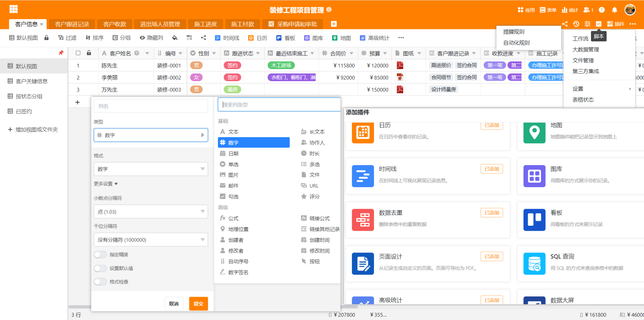Turn on the 格式检查 switch

(100, 282)
